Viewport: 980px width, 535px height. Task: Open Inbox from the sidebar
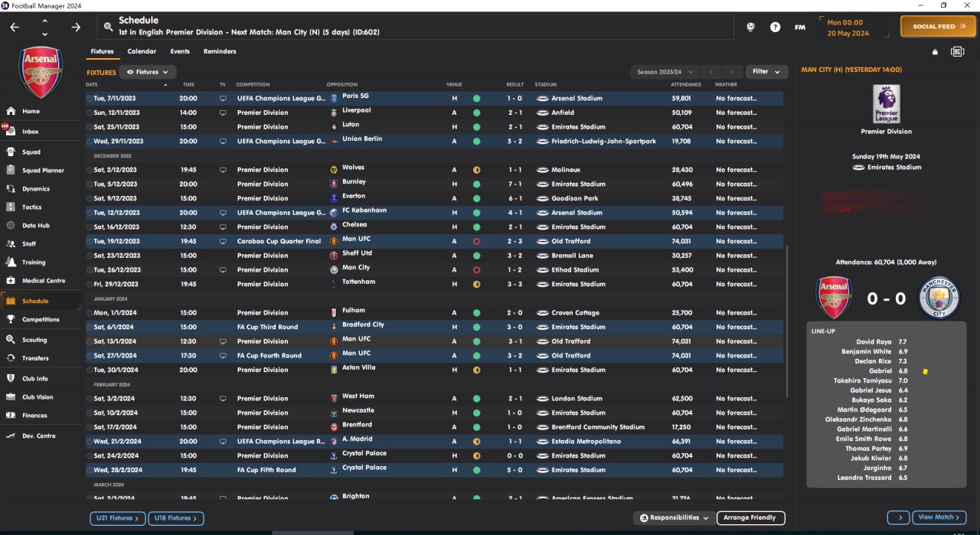pos(31,132)
